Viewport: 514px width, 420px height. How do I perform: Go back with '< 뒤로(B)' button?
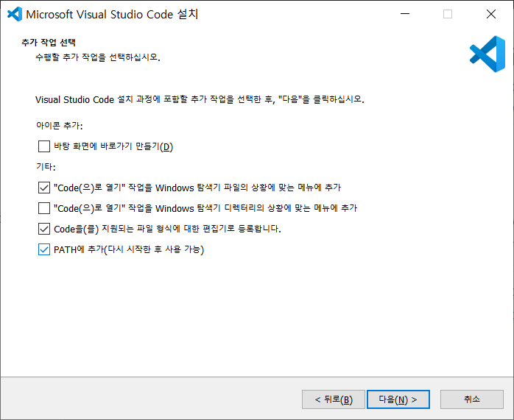334,399
